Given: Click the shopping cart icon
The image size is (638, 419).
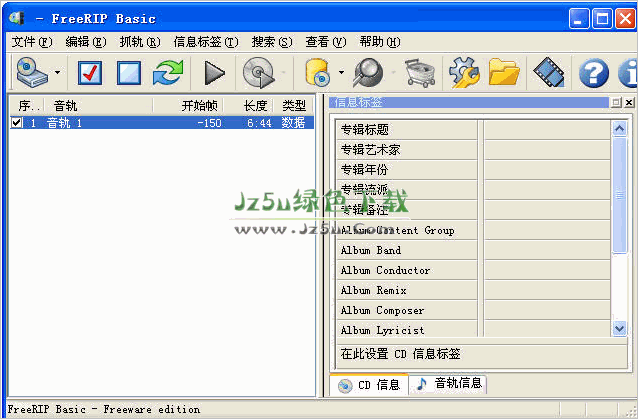Looking at the screenshot, I should click(420, 73).
